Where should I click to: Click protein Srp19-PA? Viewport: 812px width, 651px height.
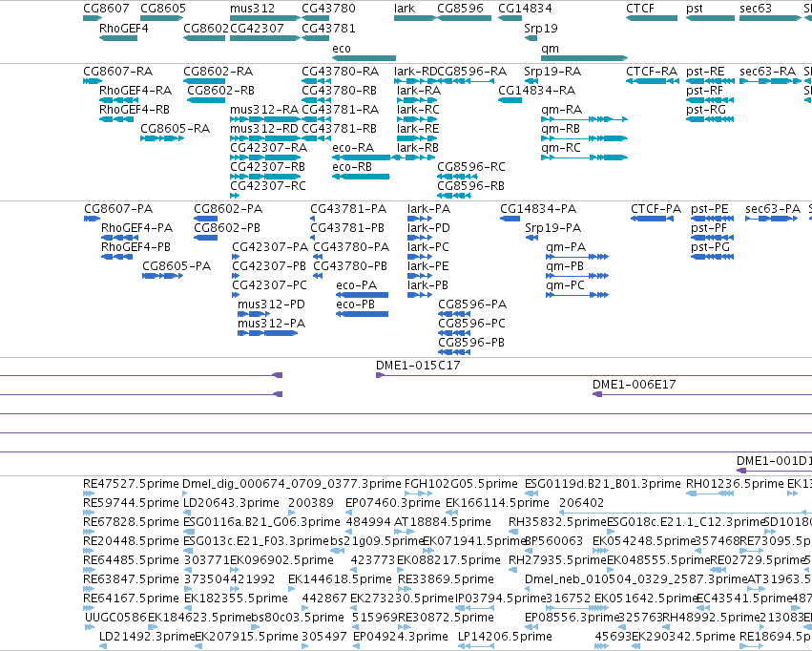tap(531, 238)
